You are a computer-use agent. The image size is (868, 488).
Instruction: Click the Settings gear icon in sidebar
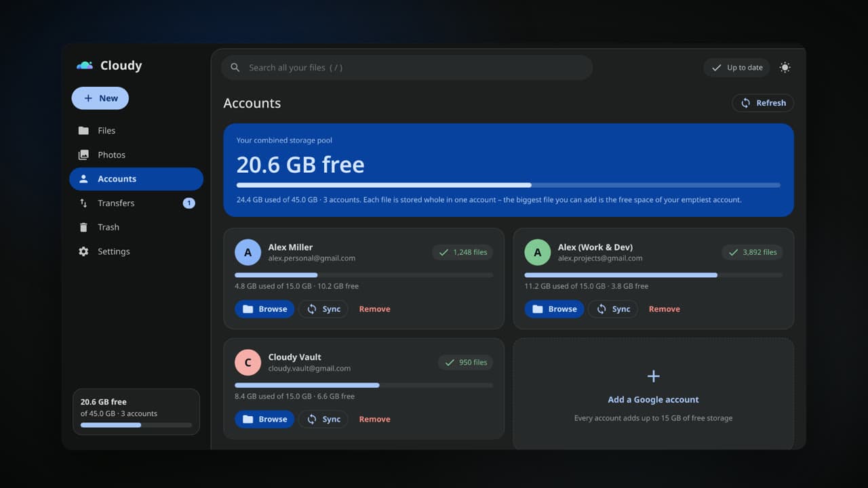tap(83, 251)
